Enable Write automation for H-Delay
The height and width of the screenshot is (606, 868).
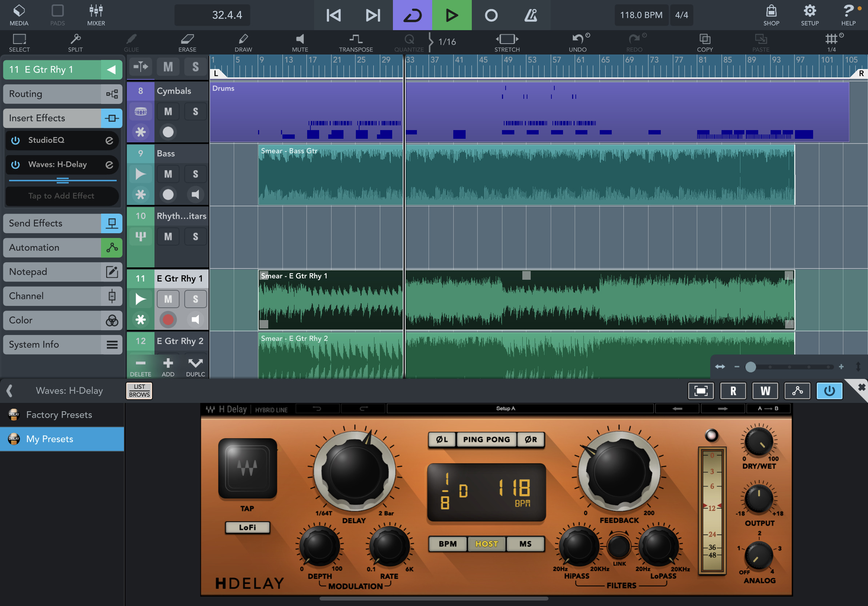765,391
